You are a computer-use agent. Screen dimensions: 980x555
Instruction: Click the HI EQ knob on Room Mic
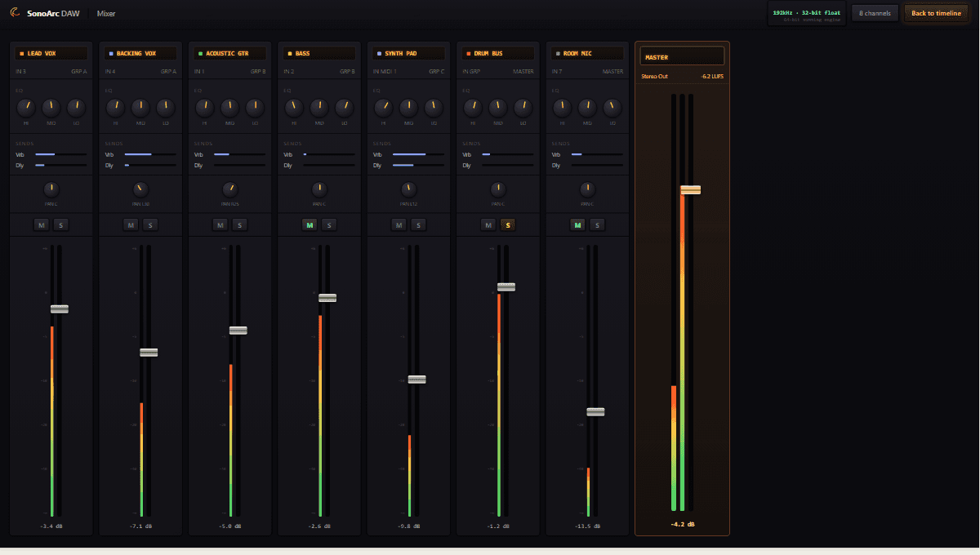(563, 107)
